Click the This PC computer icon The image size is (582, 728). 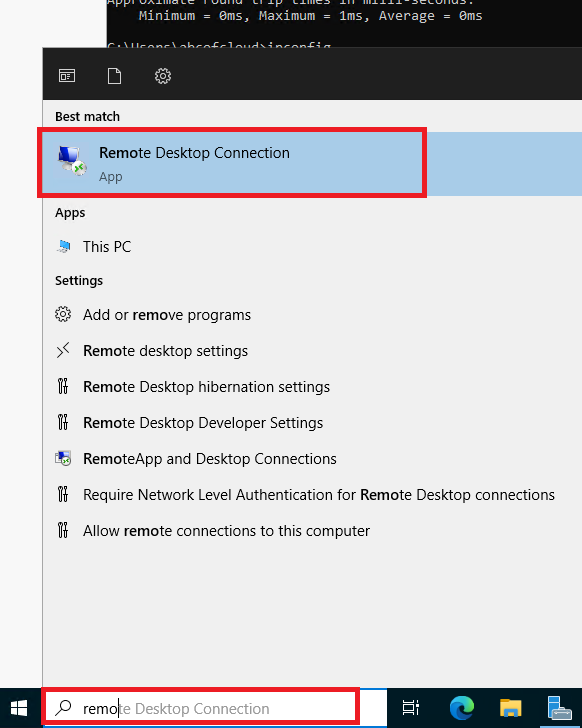pos(64,247)
